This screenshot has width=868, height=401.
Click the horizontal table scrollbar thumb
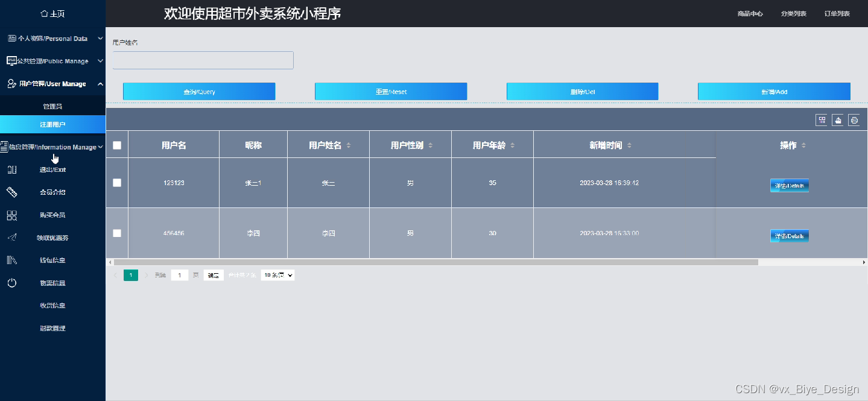(436, 262)
